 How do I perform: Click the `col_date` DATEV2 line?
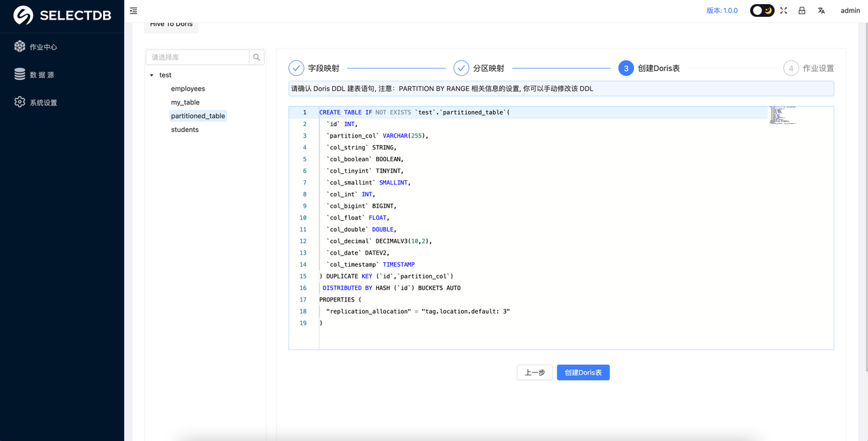pos(358,253)
